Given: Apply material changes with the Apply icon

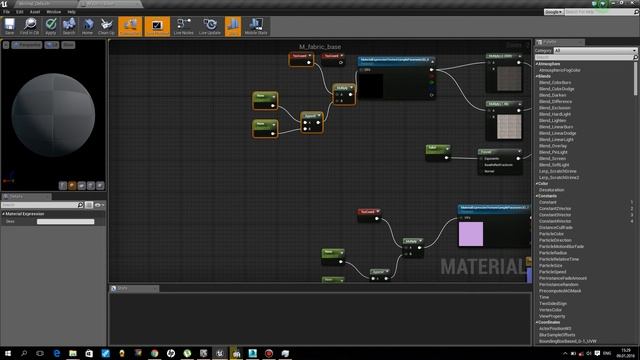Looking at the screenshot, I should point(51,26).
